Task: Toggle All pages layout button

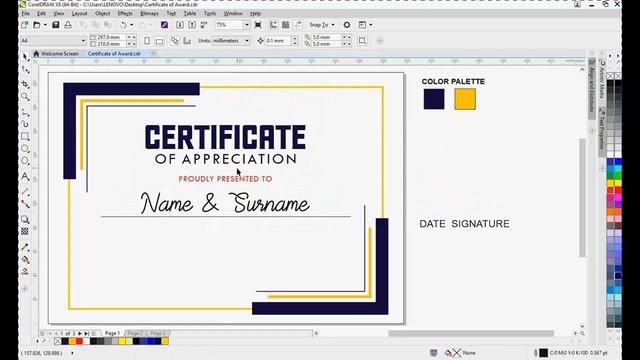Action: coord(175,41)
